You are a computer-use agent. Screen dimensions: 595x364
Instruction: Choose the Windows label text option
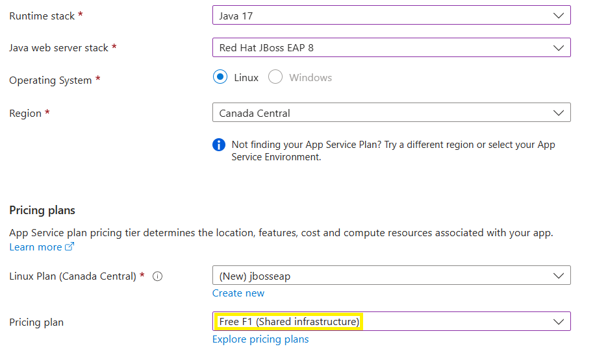point(310,78)
